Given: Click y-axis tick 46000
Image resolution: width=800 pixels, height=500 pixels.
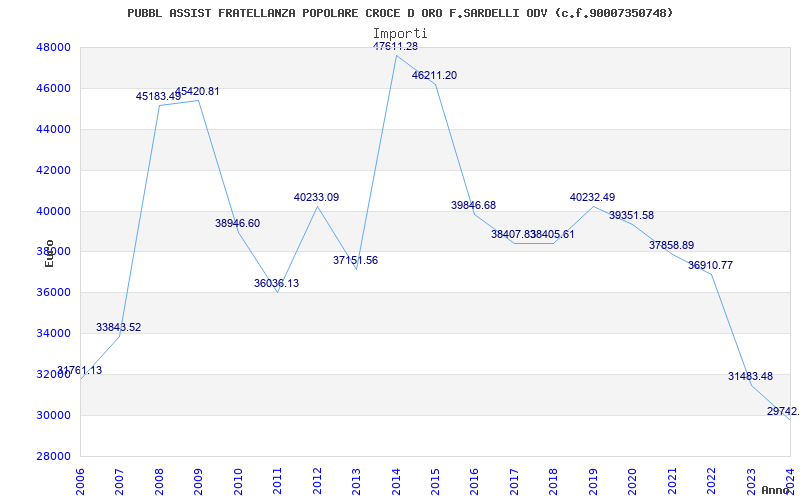Looking at the screenshot, I should click(53, 89).
